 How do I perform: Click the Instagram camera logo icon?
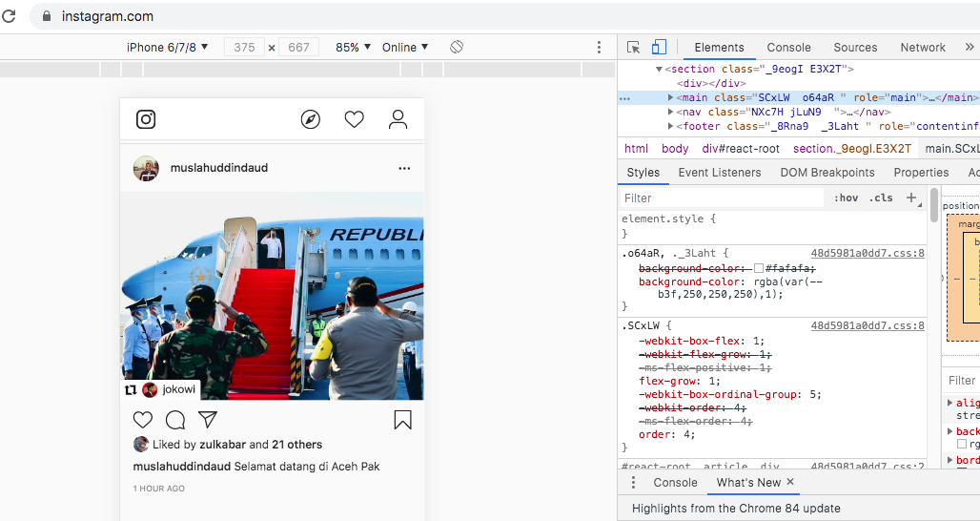146,119
